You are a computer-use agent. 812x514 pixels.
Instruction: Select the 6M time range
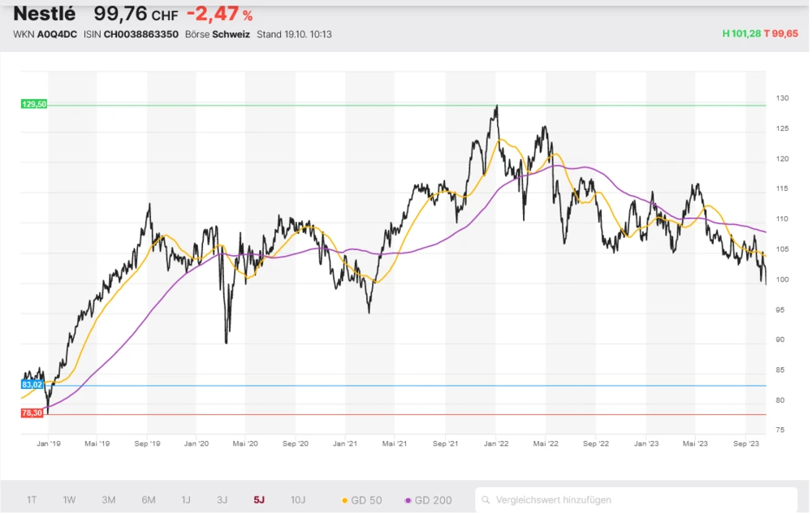coord(148,500)
